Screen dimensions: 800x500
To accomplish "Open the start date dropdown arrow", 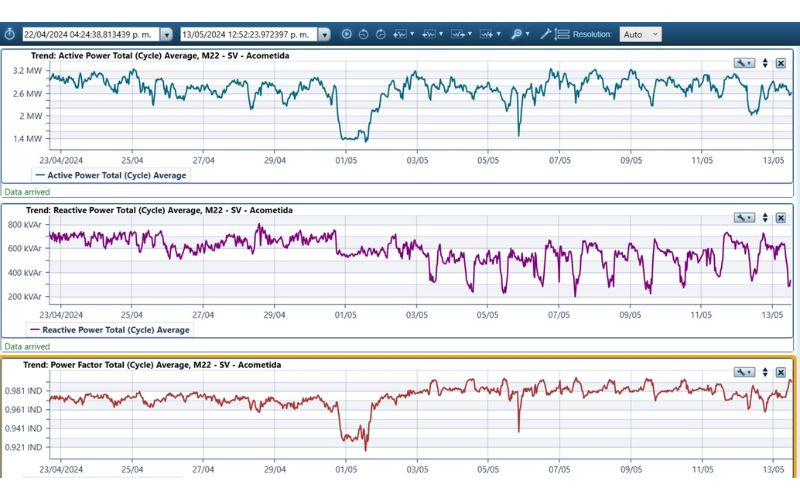I will [166, 34].
